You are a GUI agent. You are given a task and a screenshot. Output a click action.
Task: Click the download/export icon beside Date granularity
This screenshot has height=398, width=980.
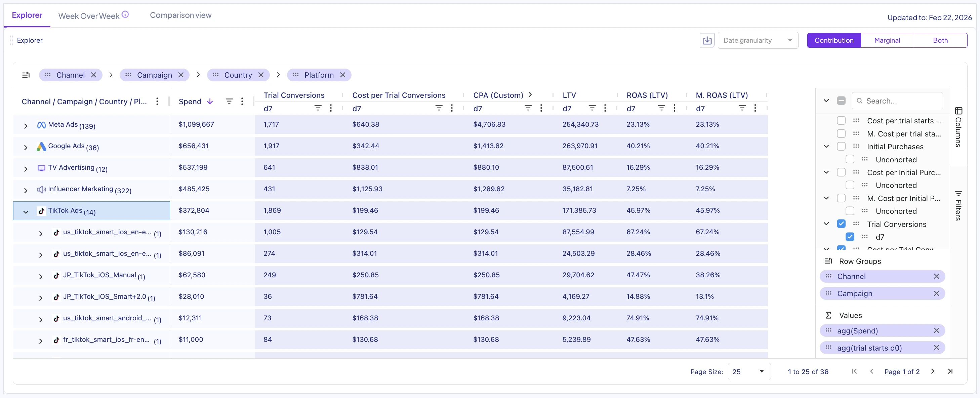tap(706, 40)
